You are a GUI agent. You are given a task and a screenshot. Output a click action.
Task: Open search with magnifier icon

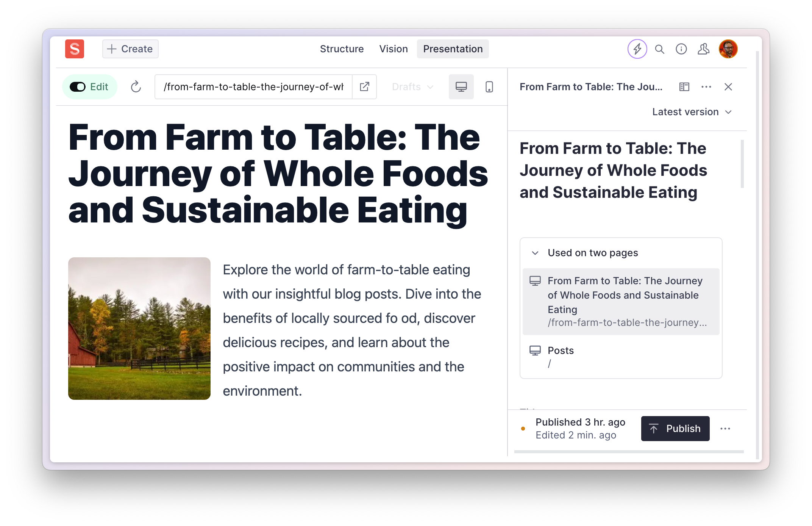pos(659,49)
